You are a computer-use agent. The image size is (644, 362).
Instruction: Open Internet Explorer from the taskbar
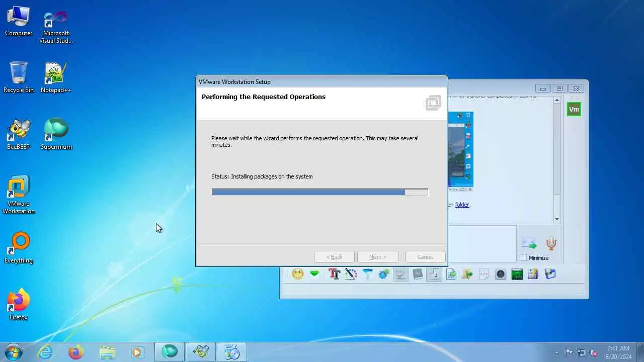(45, 352)
